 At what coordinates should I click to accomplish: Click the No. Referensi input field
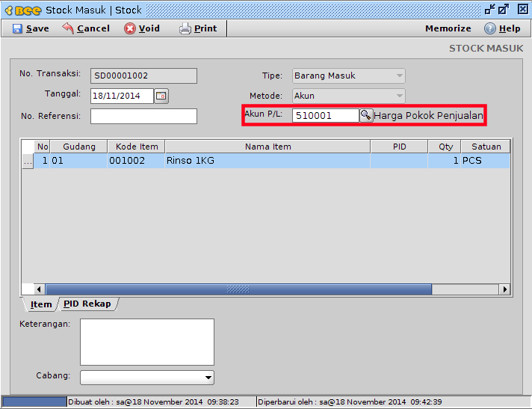[143, 116]
